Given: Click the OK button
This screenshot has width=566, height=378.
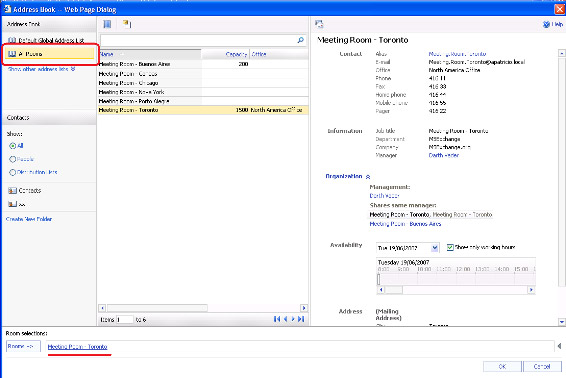Looking at the screenshot, I should click(502, 366).
